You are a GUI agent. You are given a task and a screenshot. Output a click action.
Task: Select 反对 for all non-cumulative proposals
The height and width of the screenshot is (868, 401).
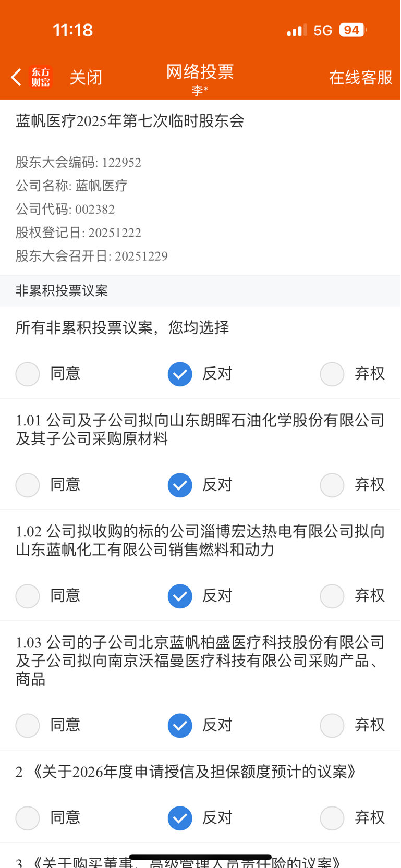click(x=180, y=374)
